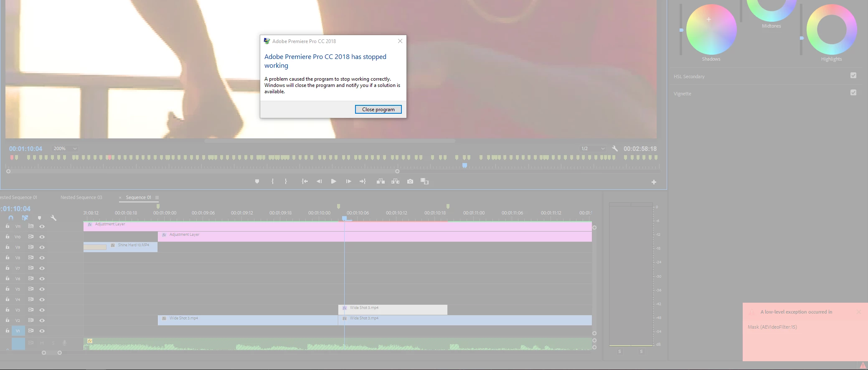Click the Extract button
This screenshot has width=868, height=370.
395,181
